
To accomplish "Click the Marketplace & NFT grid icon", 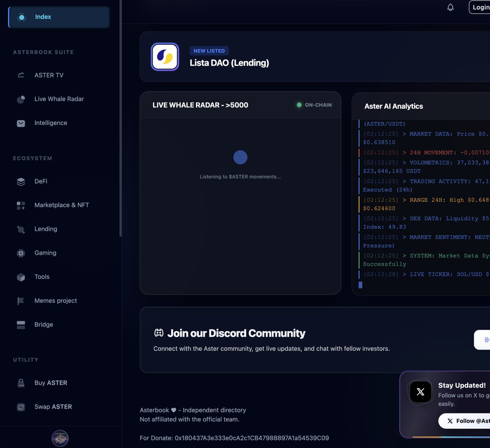I will (21, 205).
